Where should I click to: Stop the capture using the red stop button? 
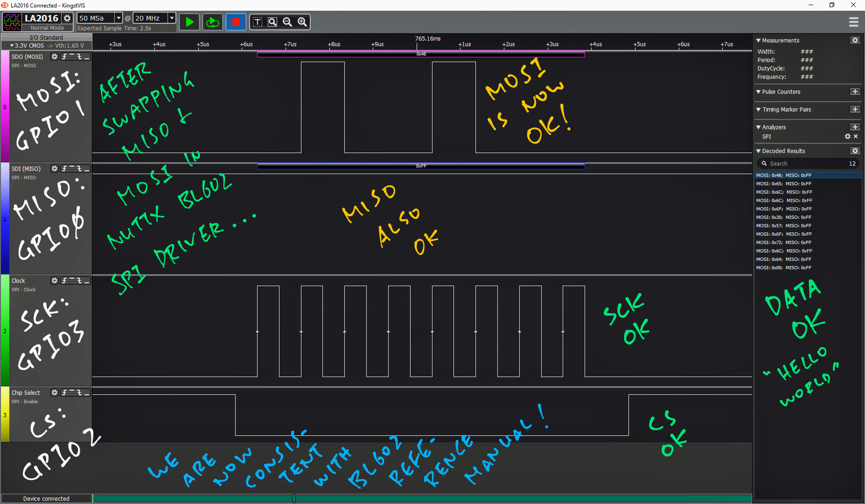click(236, 22)
